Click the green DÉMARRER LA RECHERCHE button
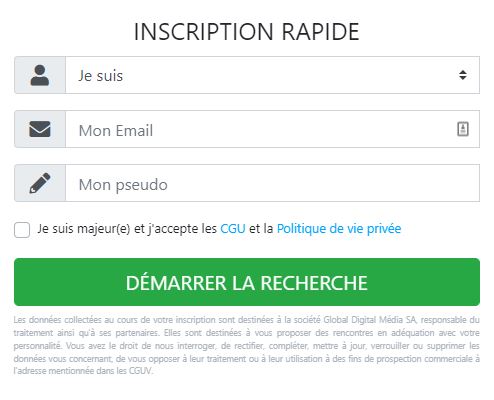Image resolution: width=494 pixels, height=400 pixels. click(247, 282)
